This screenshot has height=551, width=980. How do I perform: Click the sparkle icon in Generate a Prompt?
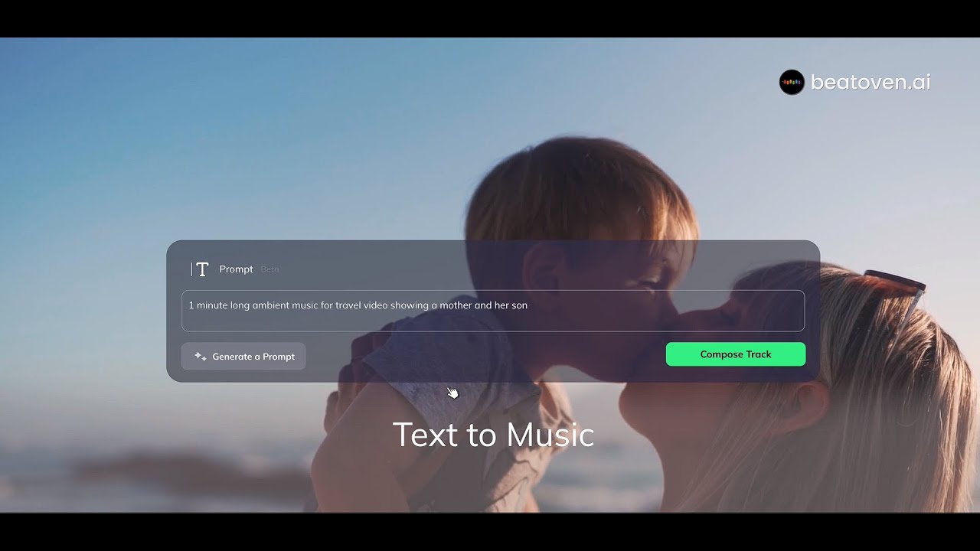[201, 357]
